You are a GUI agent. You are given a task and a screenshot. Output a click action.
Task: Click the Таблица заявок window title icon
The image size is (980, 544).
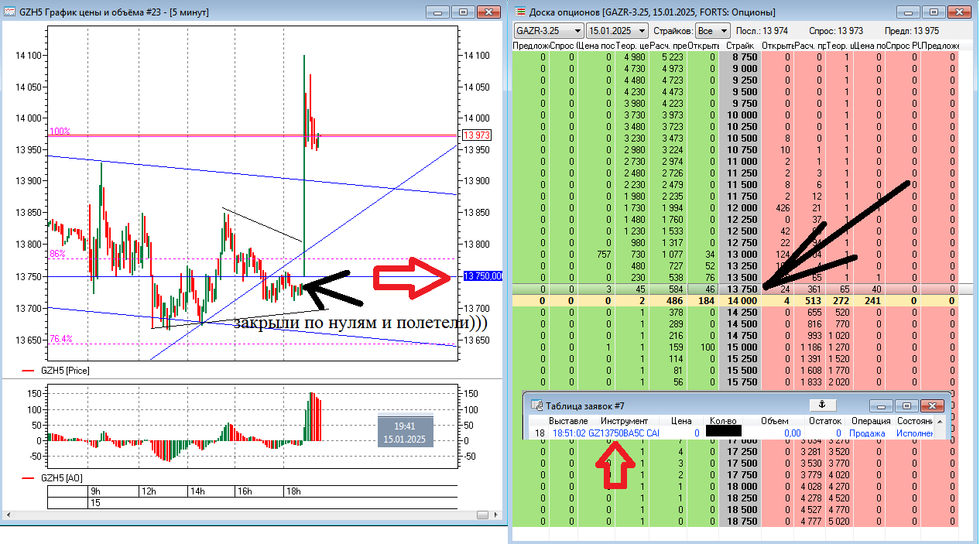[536, 405]
